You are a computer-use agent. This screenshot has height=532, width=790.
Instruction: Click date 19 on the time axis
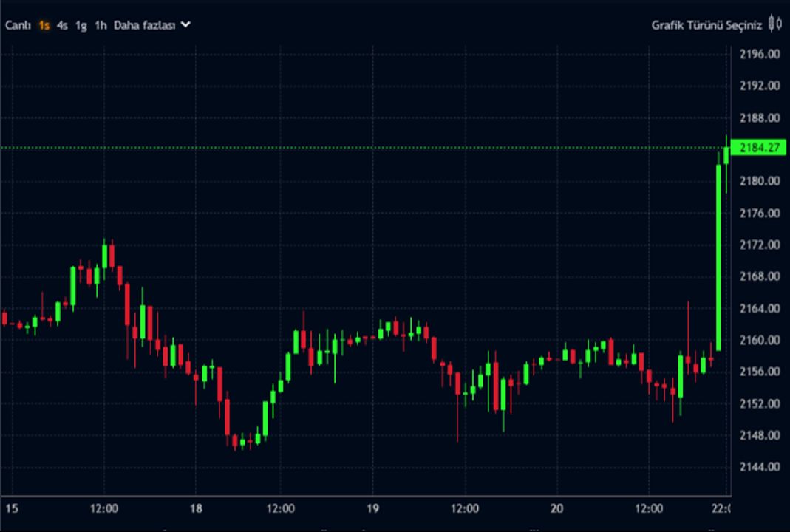point(372,508)
